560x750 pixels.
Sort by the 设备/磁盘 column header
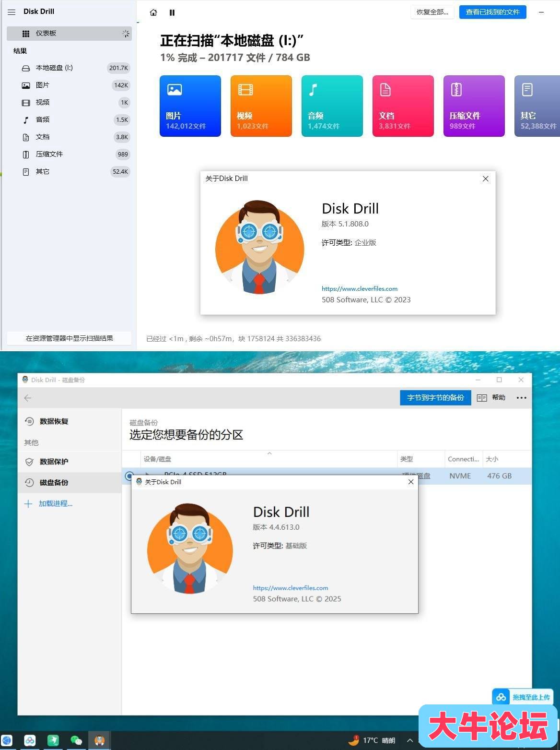point(269,459)
